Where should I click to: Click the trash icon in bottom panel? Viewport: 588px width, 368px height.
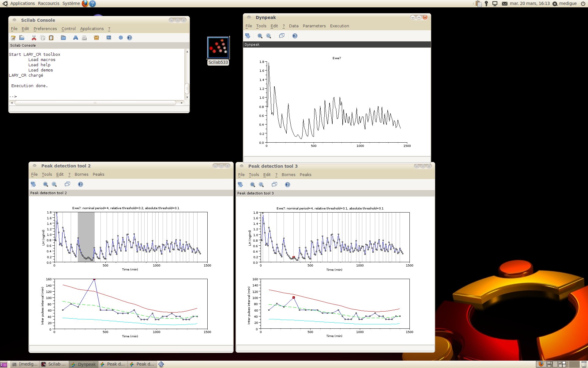[x=584, y=364]
